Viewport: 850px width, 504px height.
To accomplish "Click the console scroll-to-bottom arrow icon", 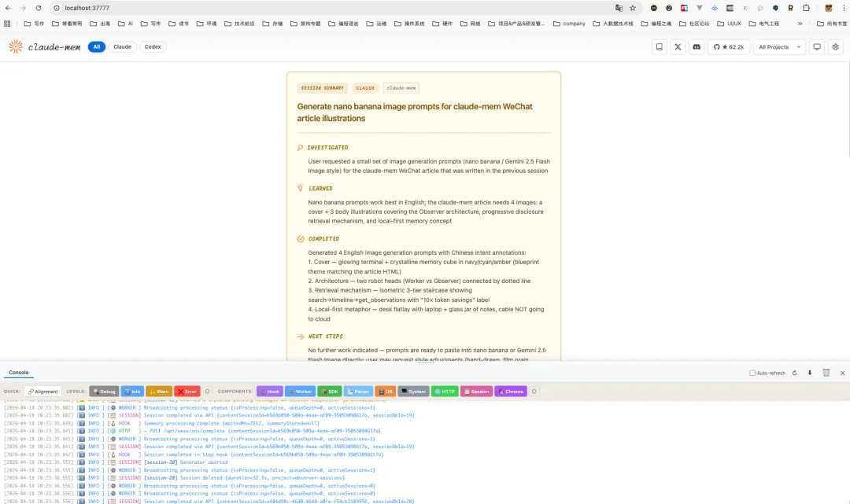I will (x=810, y=373).
